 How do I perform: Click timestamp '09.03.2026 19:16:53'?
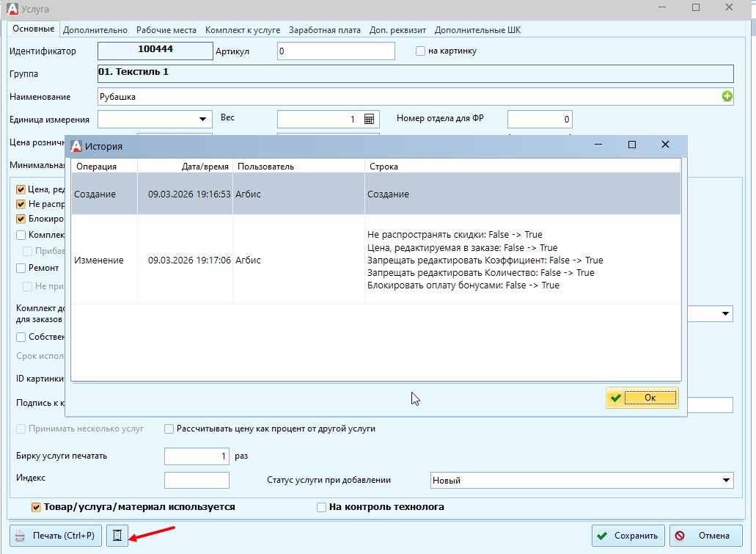pos(189,194)
